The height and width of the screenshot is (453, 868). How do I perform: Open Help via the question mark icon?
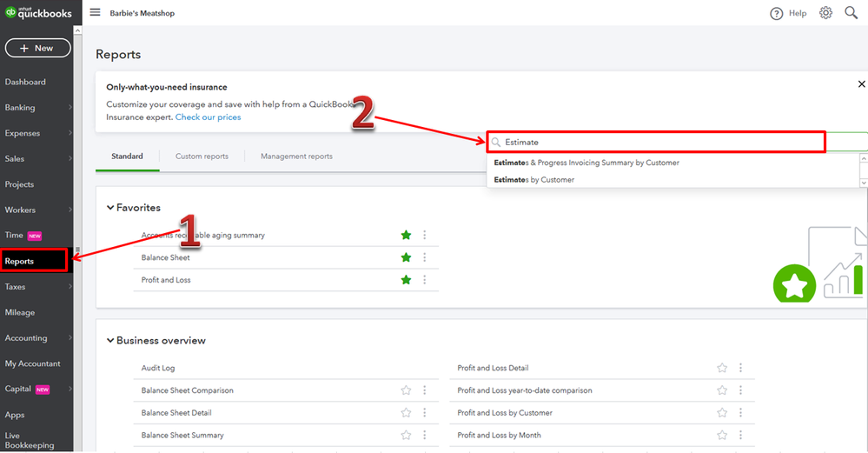click(x=776, y=13)
